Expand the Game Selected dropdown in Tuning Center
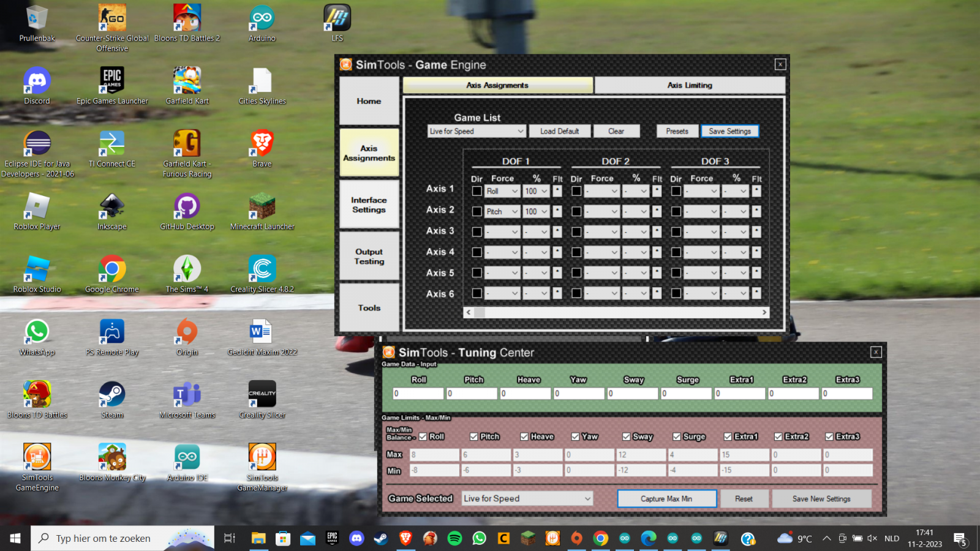Viewport: 980px width, 551px height. point(527,498)
